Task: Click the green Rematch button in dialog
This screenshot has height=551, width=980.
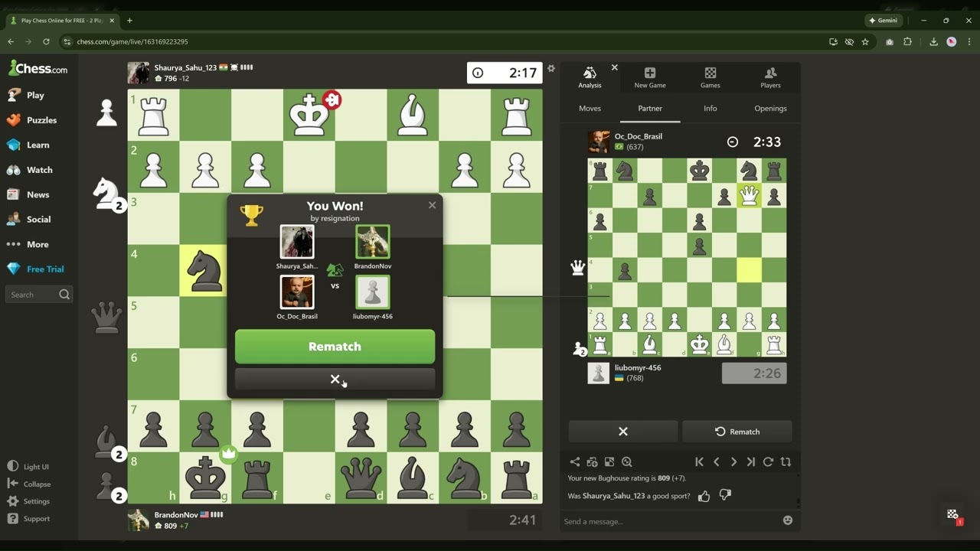Action: click(x=335, y=347)
